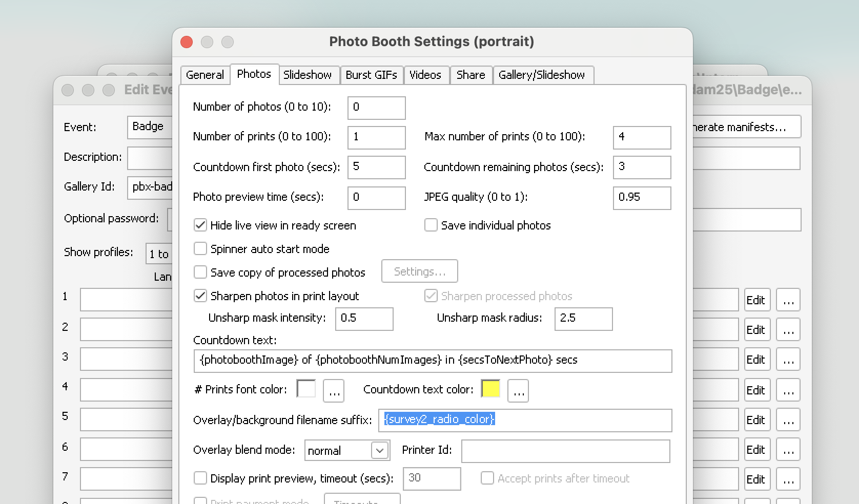This screenshot has width=859, height=504.
Task: Switch to the Burst GIFs tab
Action: (x=371, y=75)
